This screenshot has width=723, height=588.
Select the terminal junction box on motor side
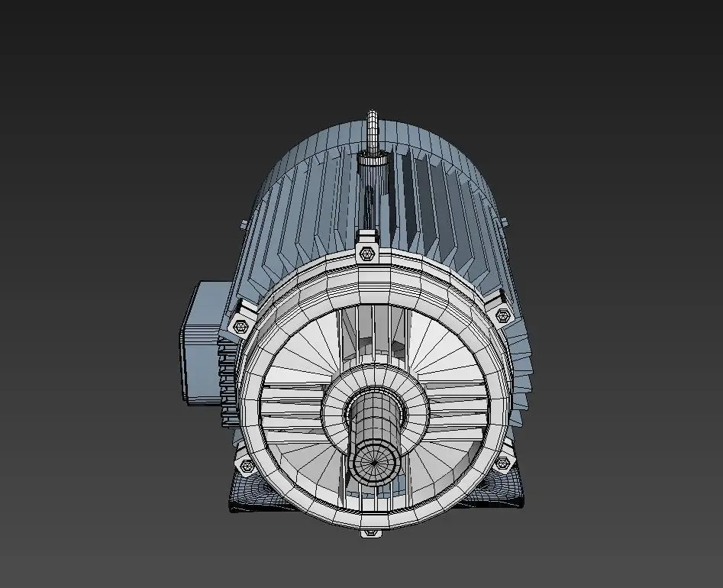tap(204, 342)
